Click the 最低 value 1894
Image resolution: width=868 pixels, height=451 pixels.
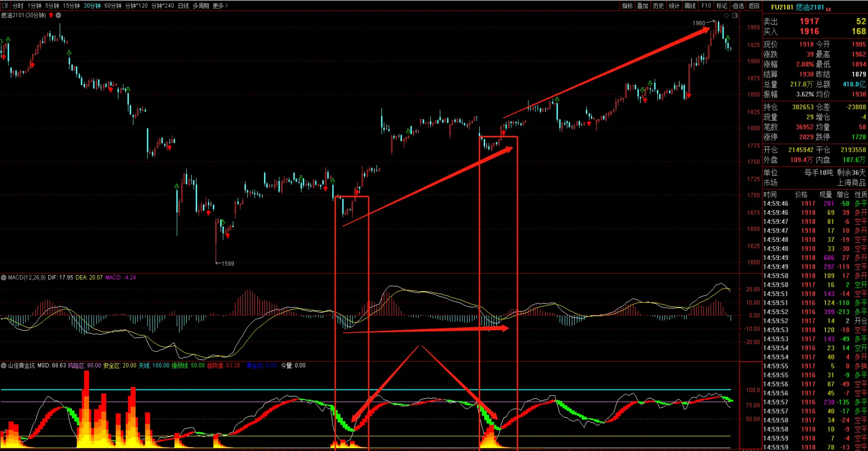[x=859, y=64]
